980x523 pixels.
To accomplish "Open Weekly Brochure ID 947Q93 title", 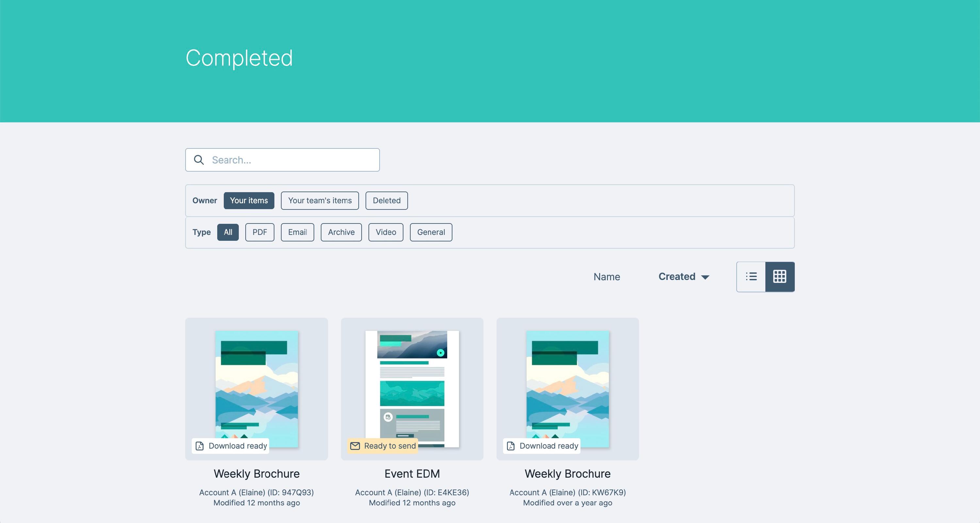I will point(256,474).
